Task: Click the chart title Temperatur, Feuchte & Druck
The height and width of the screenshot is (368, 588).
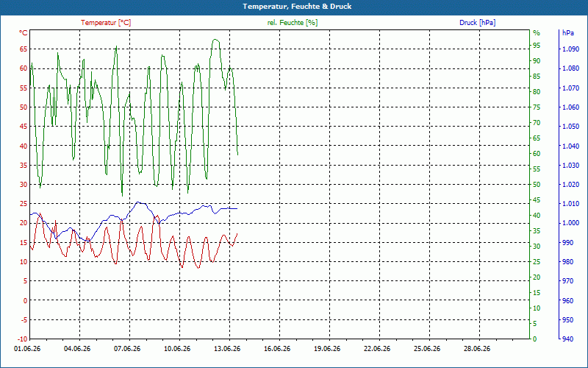Action: click(x=297, y=7)
